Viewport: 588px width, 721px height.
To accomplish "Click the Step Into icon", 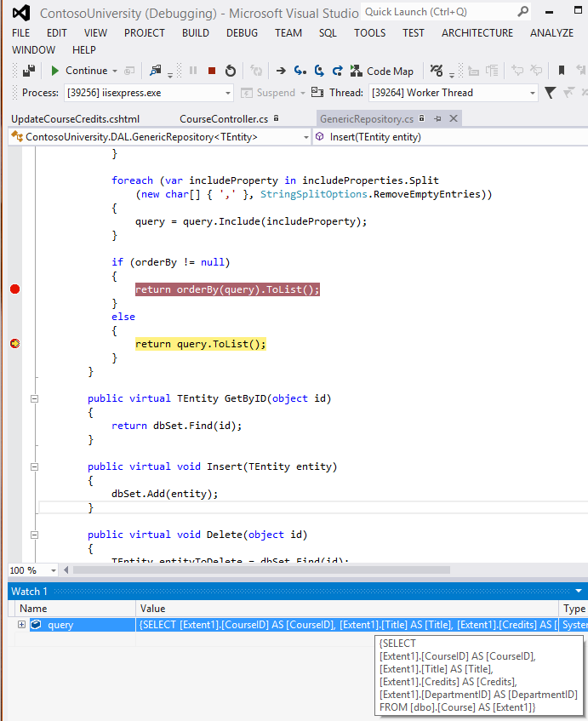I will 300,71.
